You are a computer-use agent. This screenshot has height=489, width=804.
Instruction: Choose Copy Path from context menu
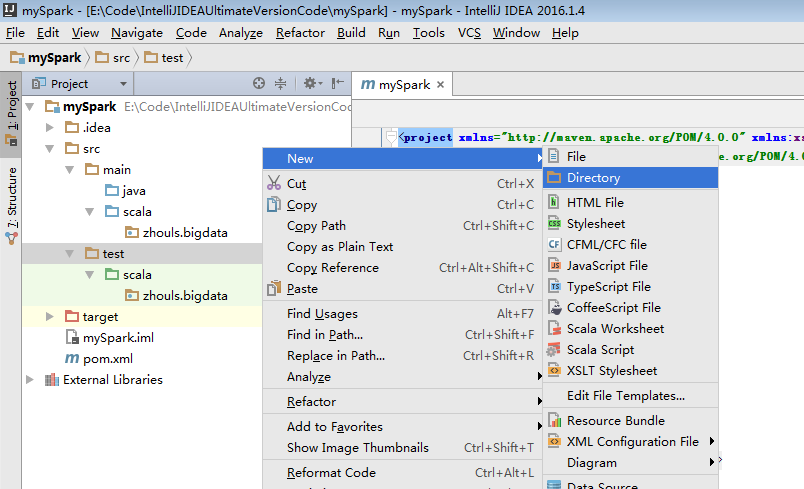(403, 226)
